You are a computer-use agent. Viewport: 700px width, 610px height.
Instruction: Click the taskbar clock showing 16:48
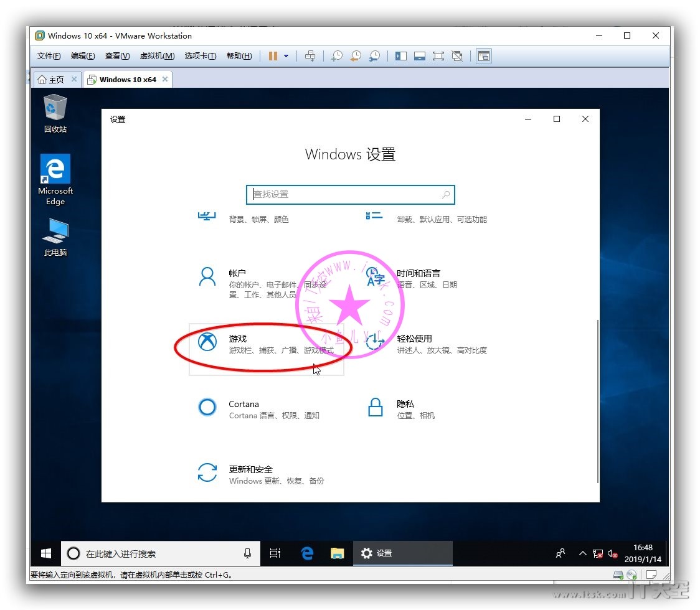coord(643,553)
